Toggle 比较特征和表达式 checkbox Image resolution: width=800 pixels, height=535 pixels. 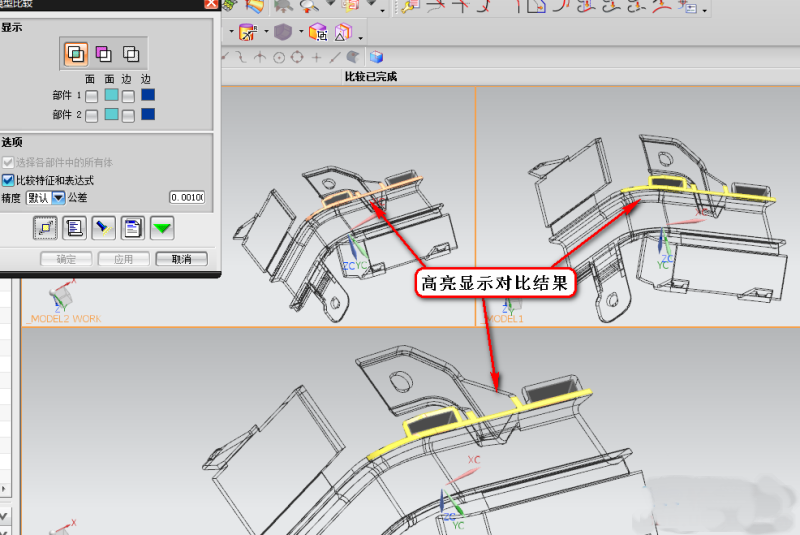pyautogui.click(x=8, y=180)
